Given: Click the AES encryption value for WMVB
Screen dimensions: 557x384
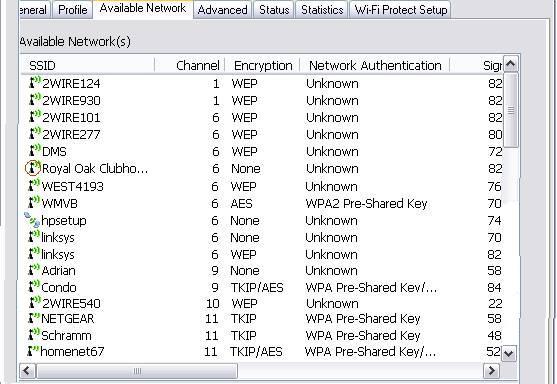Looking at the screenshot, I should point(241,204).
